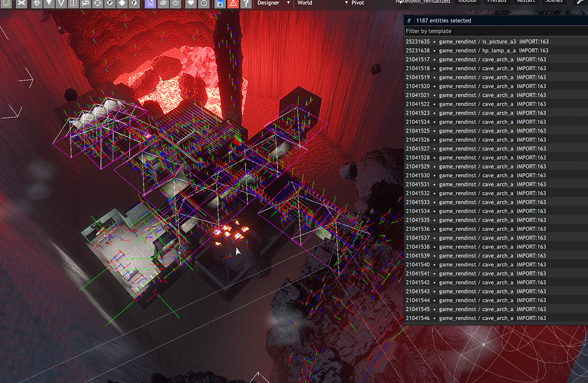This screenshot has height=383, width=588.
Task: Select entity 21041535 cave_arch_a row
Action: coord(496,220)
